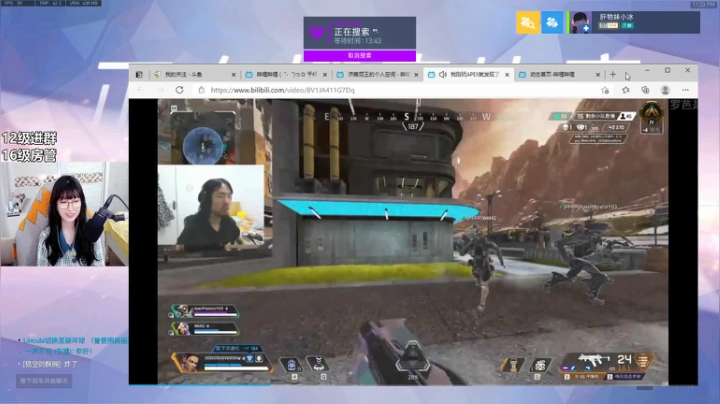This screenshot has width=720, height=404.
Task: Go forward in the browser
Action: click(160, 90)
